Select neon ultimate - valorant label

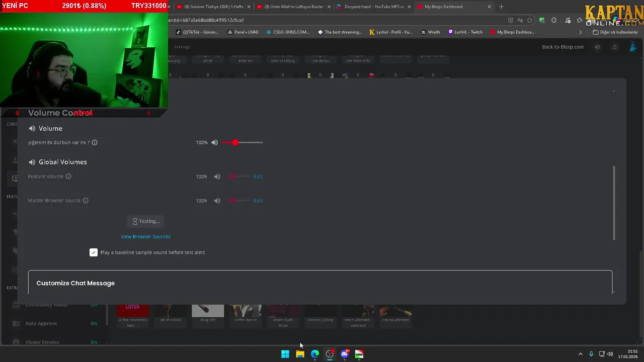[358, 322]
